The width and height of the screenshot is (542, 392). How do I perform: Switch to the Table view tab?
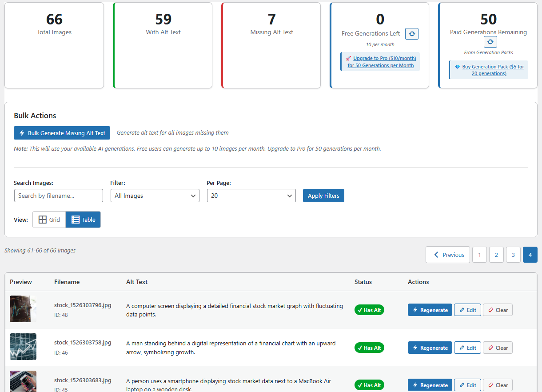click(83, 219)
